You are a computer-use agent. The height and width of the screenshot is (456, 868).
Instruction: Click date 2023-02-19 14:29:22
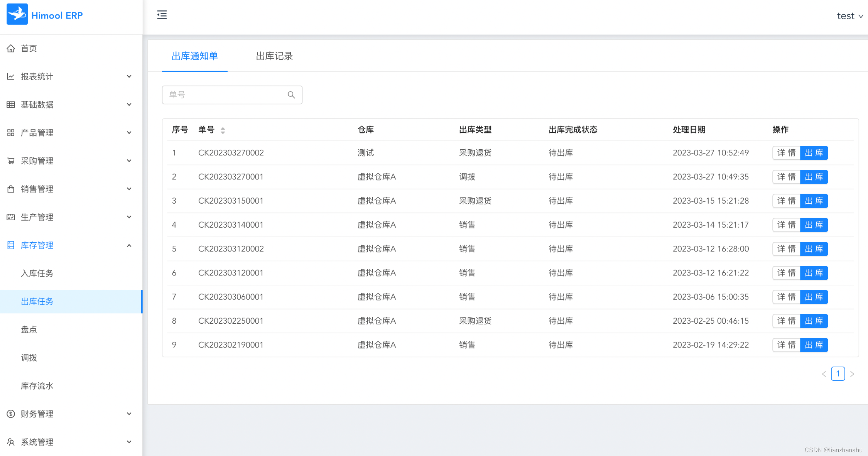[x=711, y=345]
